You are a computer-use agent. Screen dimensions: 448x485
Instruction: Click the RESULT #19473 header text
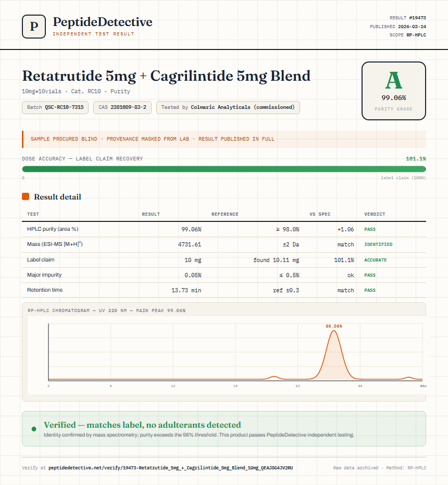click(407, 18)
